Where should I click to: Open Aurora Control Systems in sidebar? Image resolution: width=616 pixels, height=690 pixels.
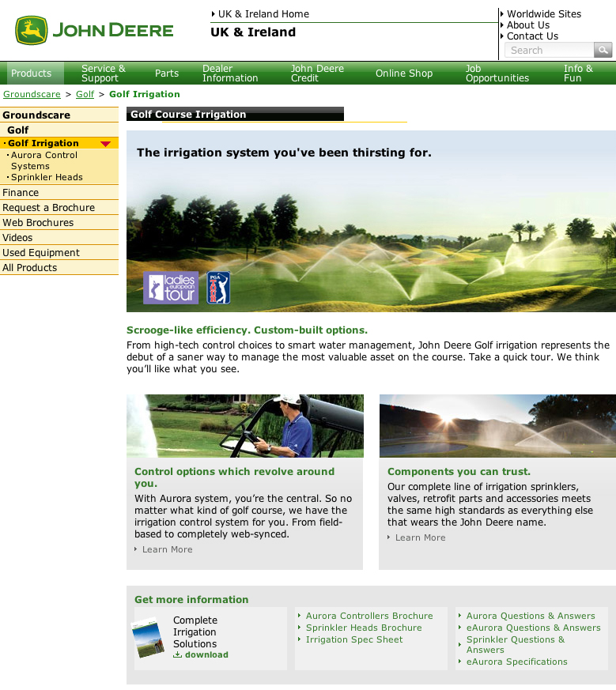[44, 160]
